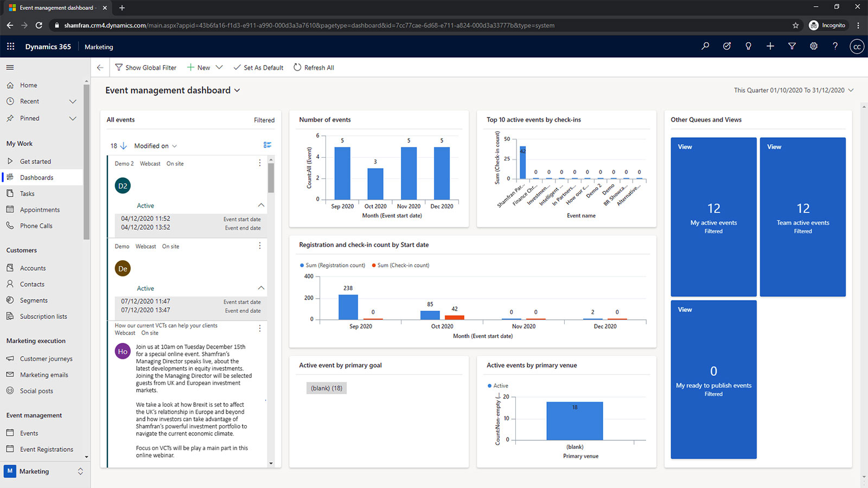Image resolution: width=868 pixels, height=488 pixels.
Task: View My ready to publish events tile
Action: pos(713,380)
